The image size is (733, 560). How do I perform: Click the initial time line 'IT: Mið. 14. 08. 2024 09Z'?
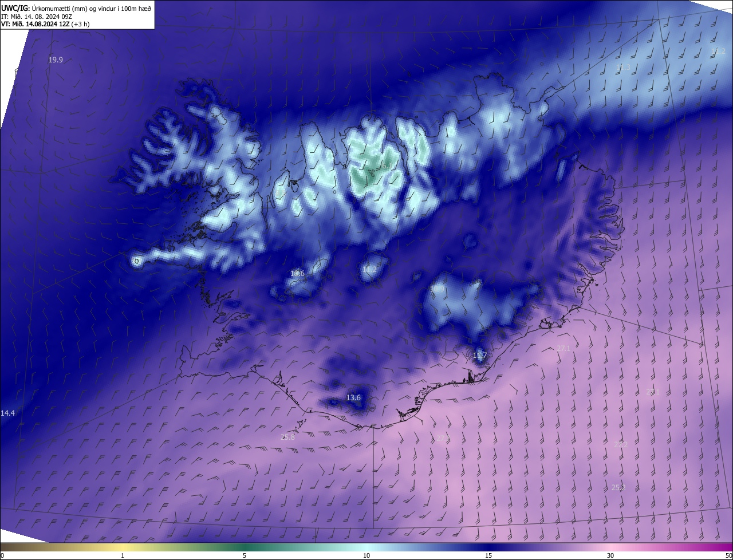coord(38,16)
